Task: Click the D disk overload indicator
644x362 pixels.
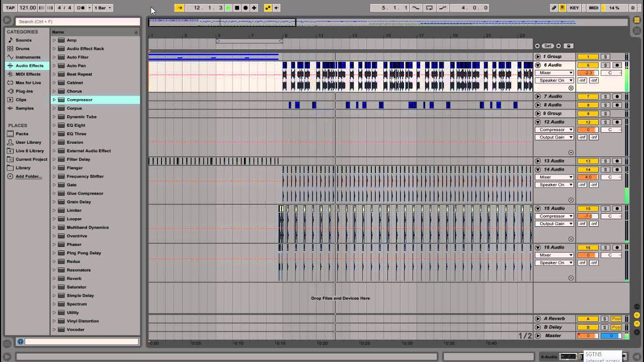Action: [633, 8]
